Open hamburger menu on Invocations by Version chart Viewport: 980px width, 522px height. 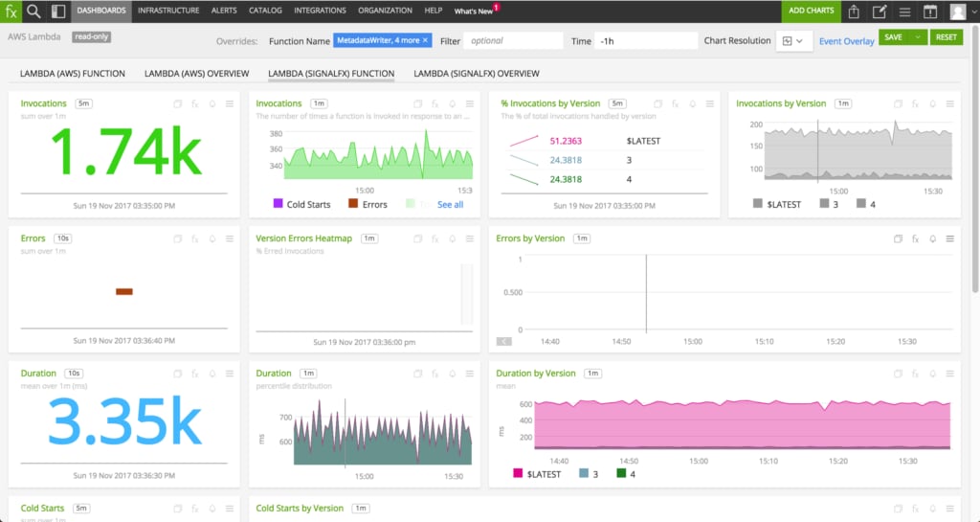[x=949, y=103]
